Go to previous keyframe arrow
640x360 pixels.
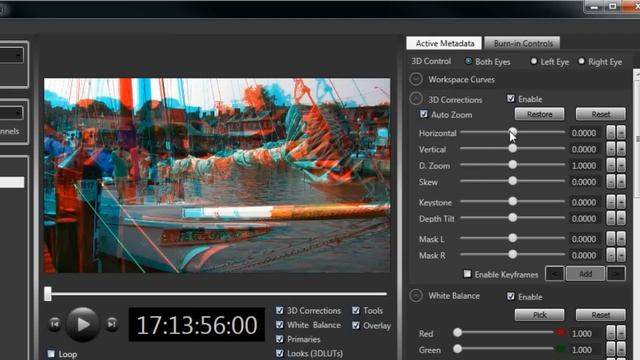point(555,273)
